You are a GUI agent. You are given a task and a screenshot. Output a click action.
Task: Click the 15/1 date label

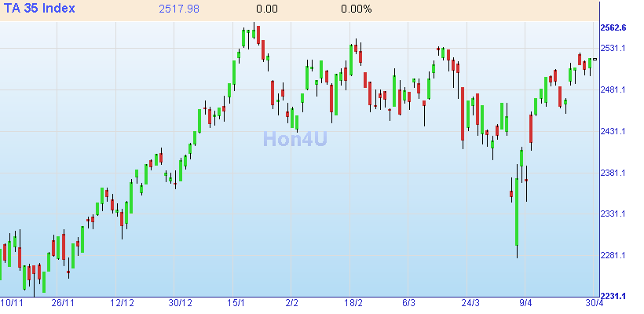[x=236, y=303]
